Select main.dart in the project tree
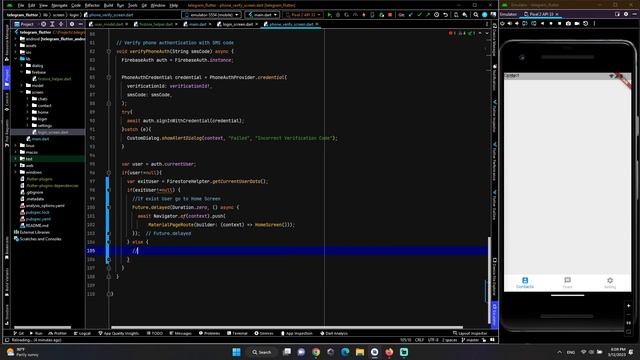Image resolution: width=640 pixels, height=360 pixels. click(x=40, y=139)
